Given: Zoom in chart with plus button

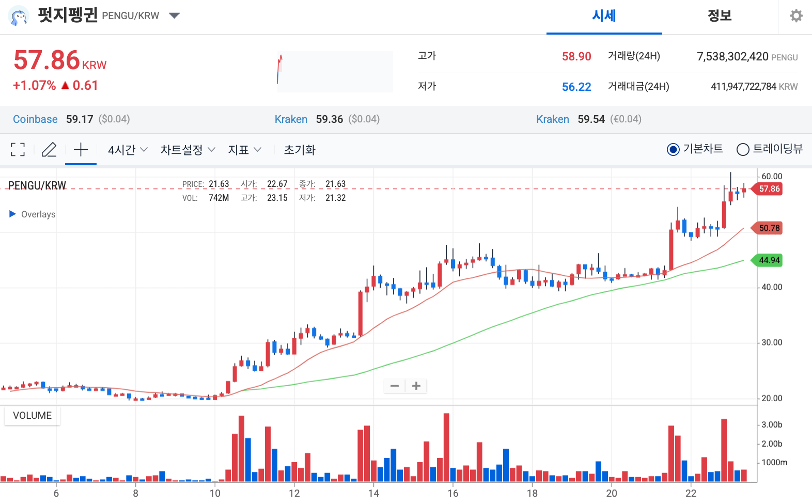Looking at the screenshot, I should 416,386.
